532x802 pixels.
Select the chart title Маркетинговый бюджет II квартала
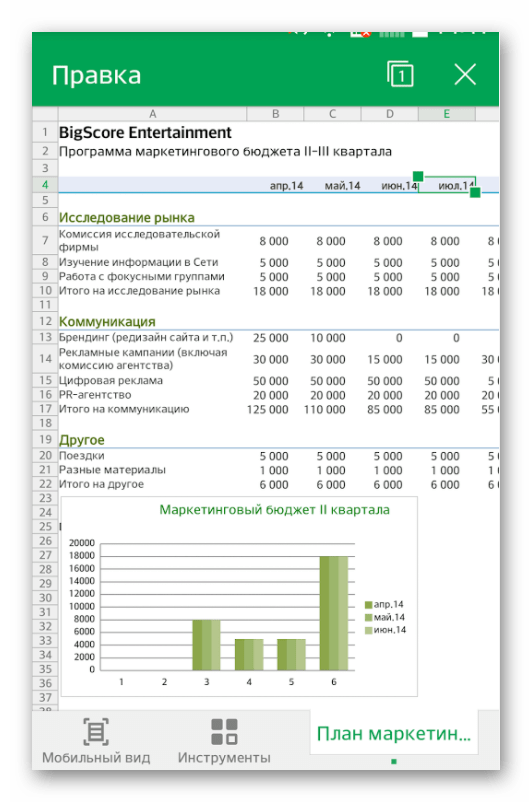click(275, 509)
